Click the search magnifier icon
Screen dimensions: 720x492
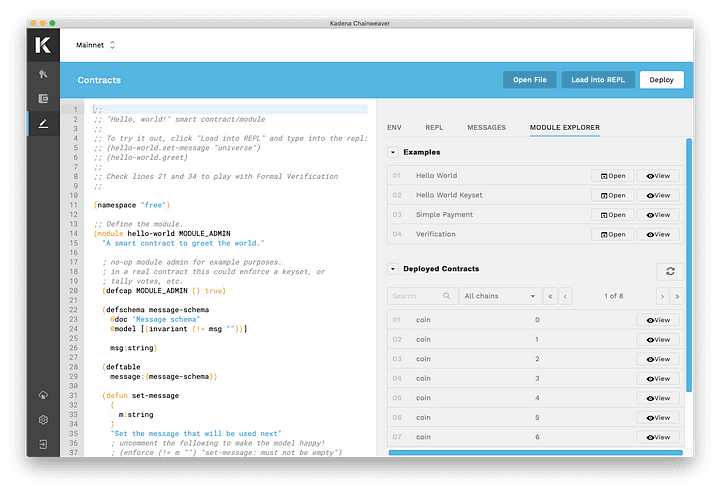[446, 296]
